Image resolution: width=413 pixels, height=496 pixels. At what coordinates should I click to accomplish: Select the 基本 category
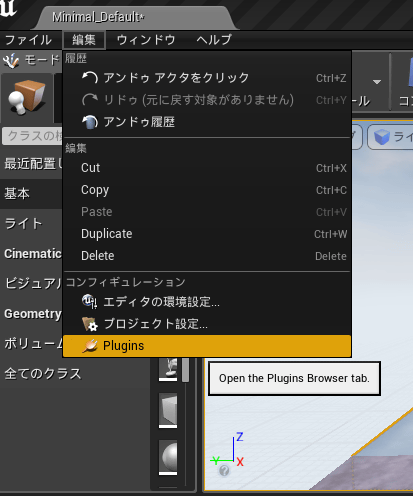pyautogui.click(x=31, y=194)
